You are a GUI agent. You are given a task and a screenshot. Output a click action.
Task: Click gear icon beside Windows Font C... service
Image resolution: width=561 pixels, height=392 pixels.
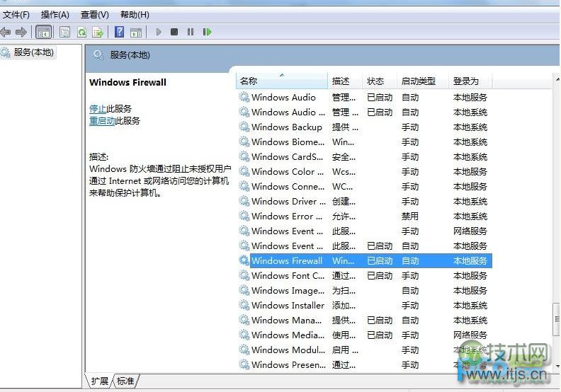244,275
